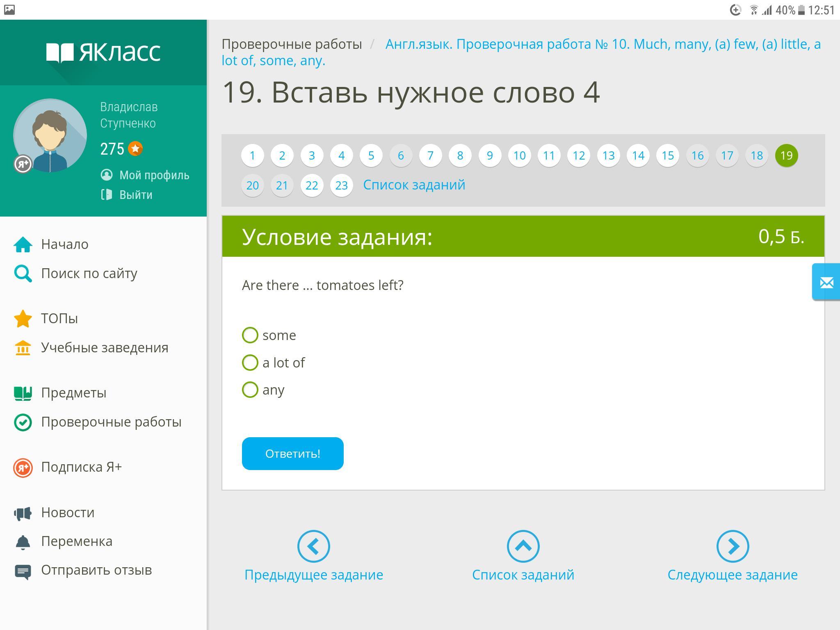Click Список заданий link beside task numbers

point(414,185)
